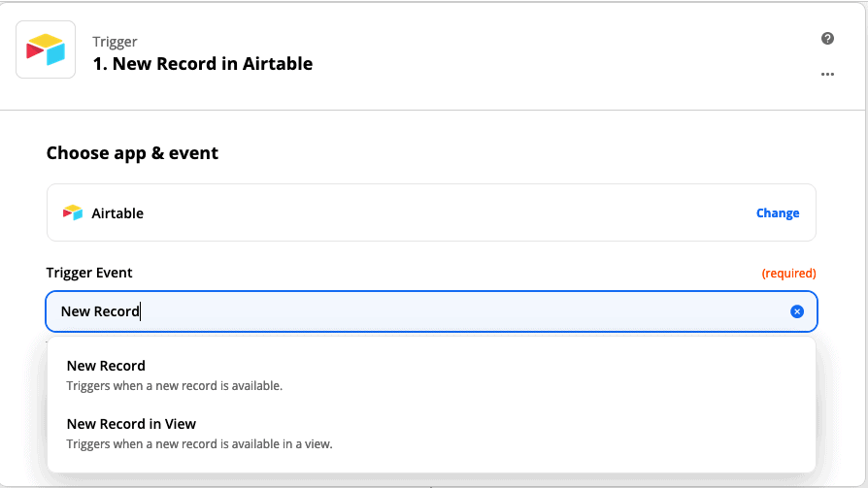This screenshot has width=868, height=488.
Task: Open the selected app box showing Airtable
Action: point(431,212)
